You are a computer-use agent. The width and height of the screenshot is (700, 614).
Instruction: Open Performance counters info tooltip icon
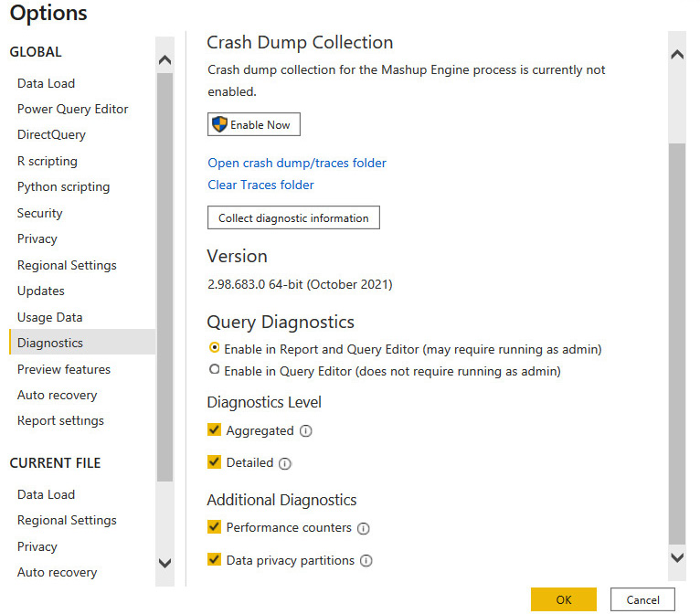pyautogui.click(x=363, y=528)
